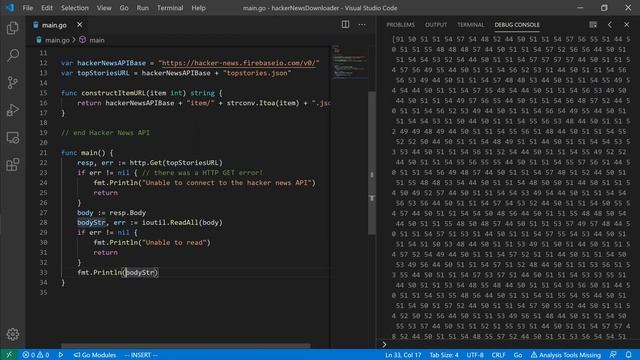
Task: Open the Run menu
Action: click(x=142, y=8)
